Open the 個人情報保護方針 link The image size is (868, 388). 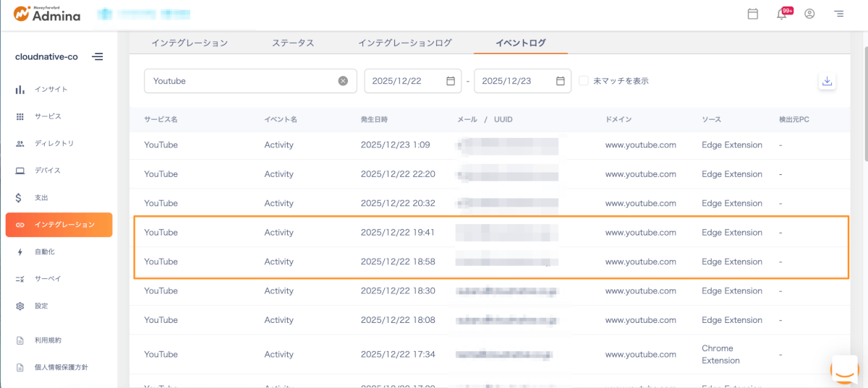[61, 367]
